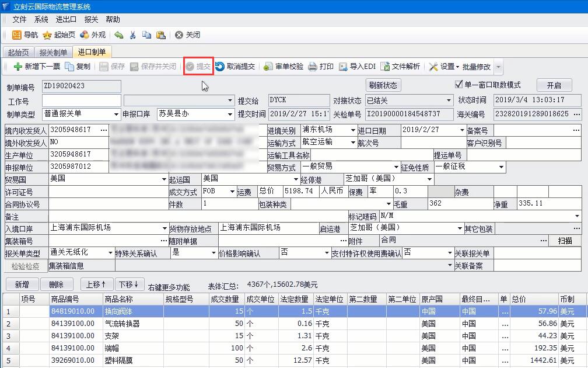The width and height of the screenshot is (588, 368).
Task: Click the scissors cut icon in the top toolbar
Action: (132, 35)
